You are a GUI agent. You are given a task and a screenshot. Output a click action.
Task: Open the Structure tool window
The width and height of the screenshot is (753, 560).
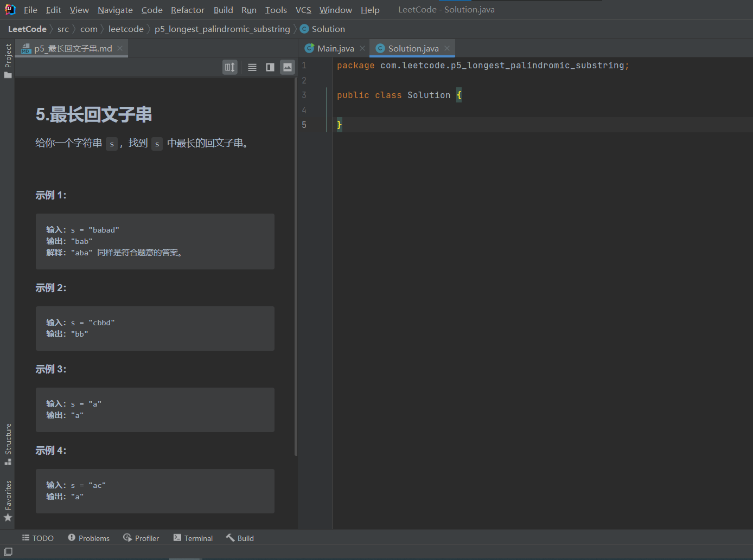(x=8, y=444)
